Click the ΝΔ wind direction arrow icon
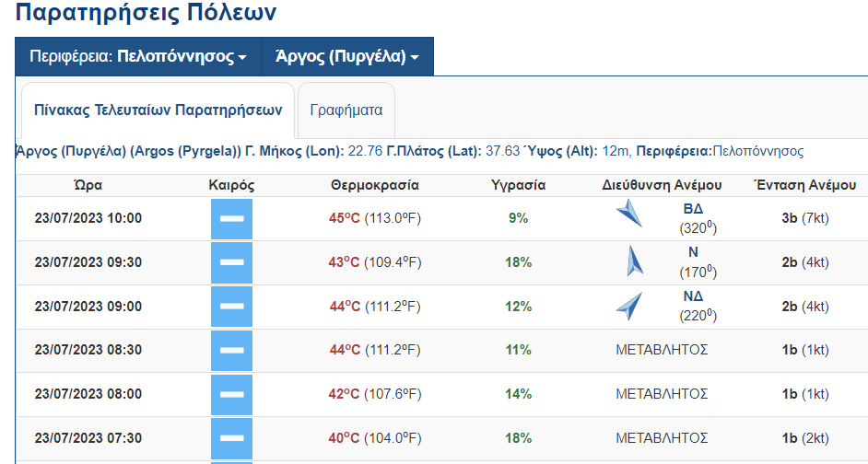Image resolution: width=868 pixels, height=464 pixels. (629, 306)
